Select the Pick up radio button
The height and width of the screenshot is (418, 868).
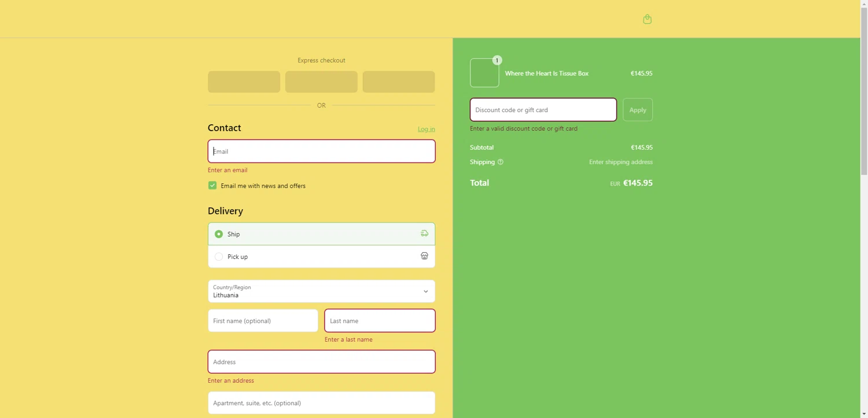click(x=219, y=257)
